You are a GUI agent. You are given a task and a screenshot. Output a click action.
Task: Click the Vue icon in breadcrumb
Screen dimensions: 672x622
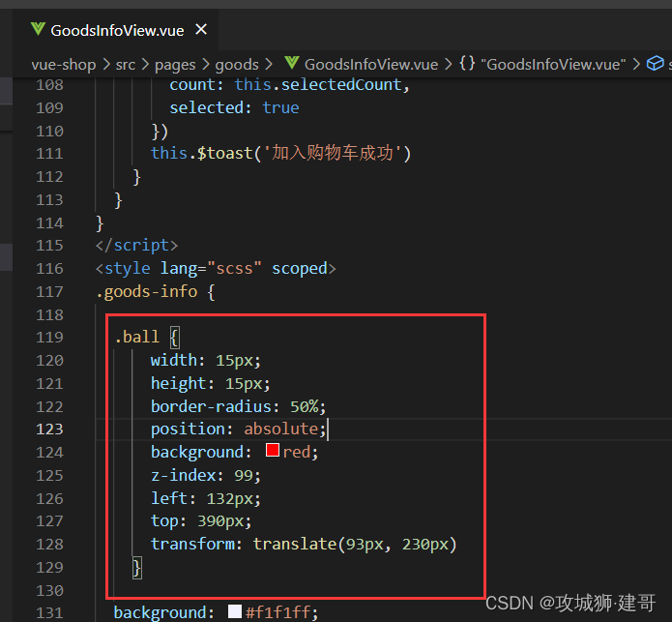click(x=291, y=63)
